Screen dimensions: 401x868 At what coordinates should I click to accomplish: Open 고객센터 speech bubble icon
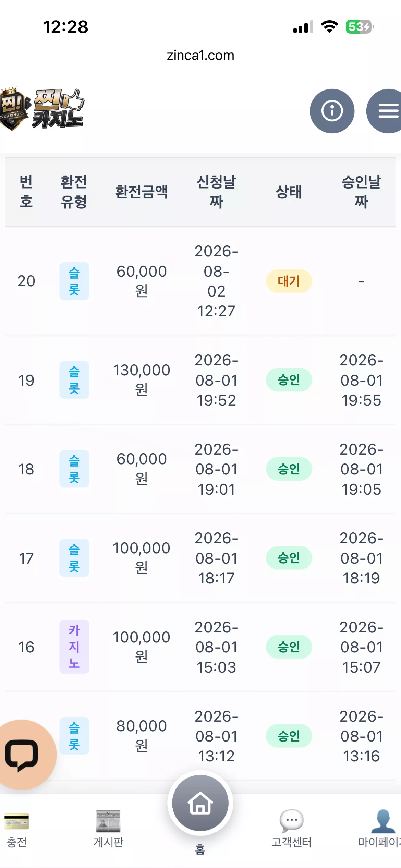tap(291, 821)
